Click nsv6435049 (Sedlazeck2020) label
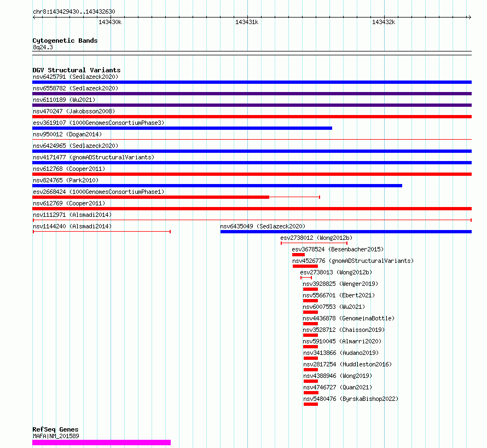This screenshot has height=448, width=487. (263, 226)
